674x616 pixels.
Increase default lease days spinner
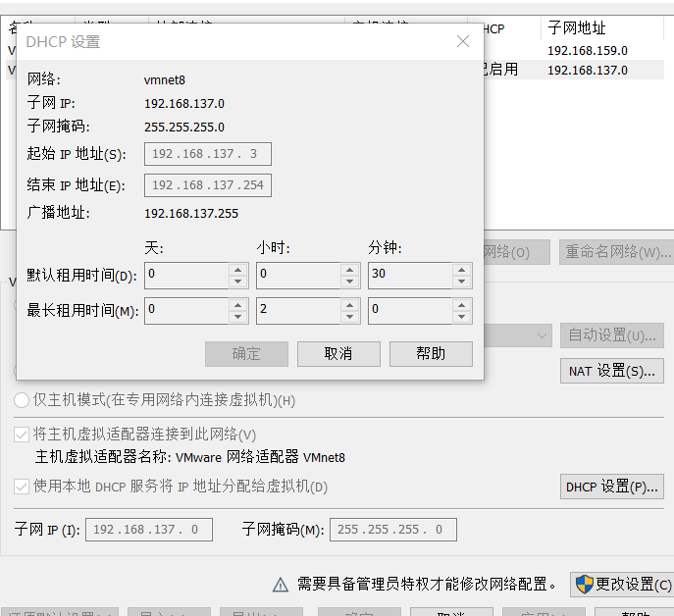237,269
